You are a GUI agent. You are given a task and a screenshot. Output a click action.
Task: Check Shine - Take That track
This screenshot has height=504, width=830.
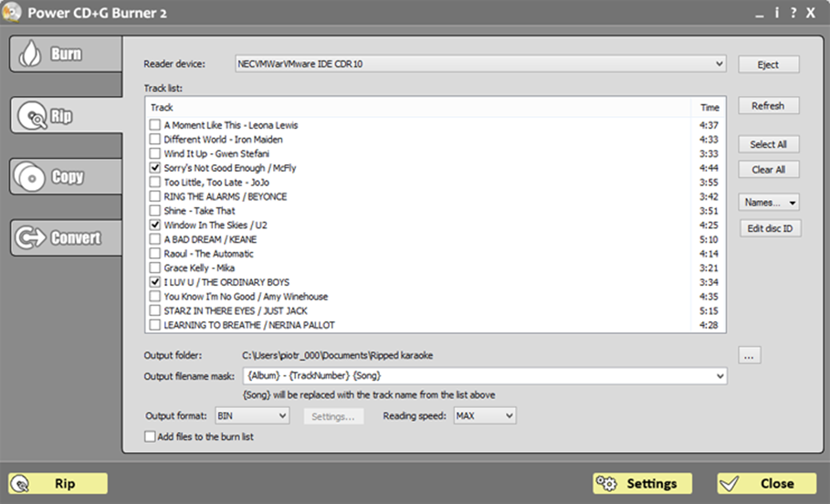tap(154, 211)
